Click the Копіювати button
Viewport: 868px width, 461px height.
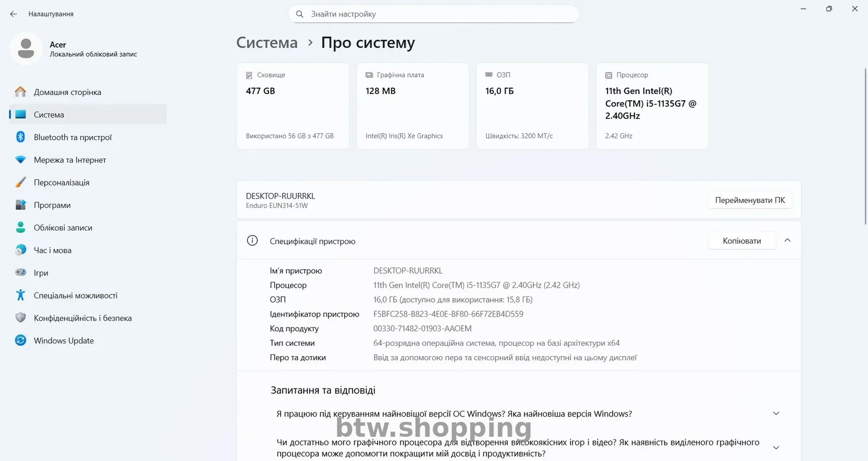pyautogui.click(x=742, y=241)
